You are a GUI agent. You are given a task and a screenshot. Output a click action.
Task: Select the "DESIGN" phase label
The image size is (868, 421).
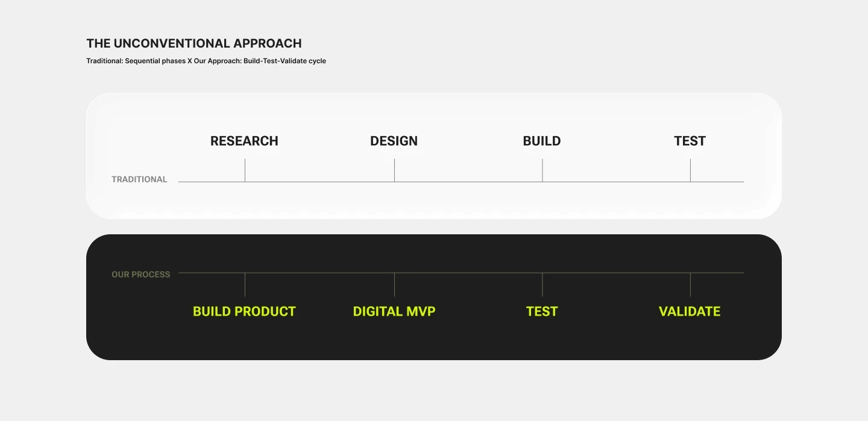coord(394,141)
